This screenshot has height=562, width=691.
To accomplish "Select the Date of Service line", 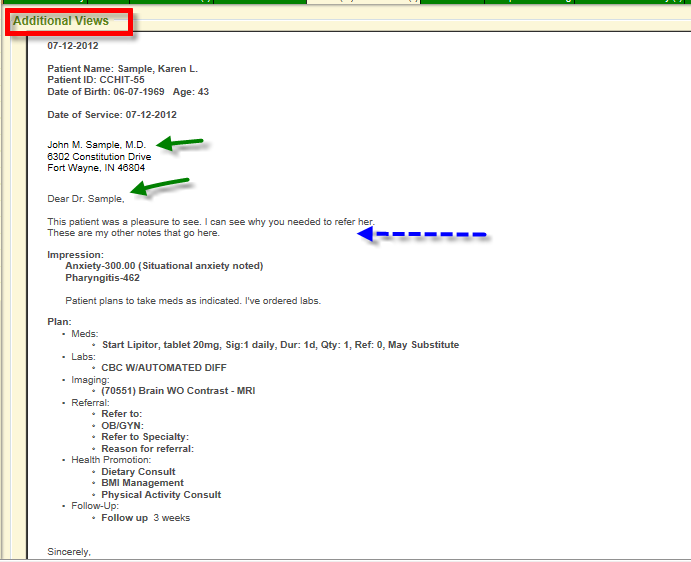I will coord(110,115).
